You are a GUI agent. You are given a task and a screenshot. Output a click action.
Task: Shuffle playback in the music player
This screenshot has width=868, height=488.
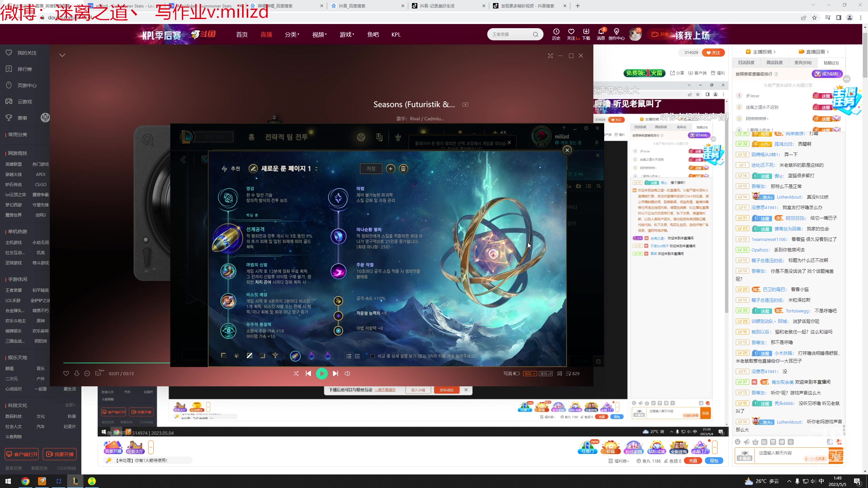click(296, 373)
